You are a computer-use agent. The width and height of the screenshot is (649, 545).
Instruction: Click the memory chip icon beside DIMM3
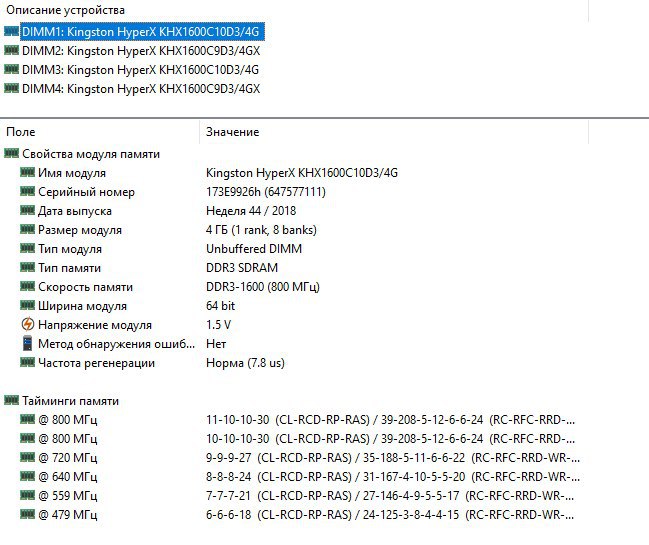[x=11, y=69]
